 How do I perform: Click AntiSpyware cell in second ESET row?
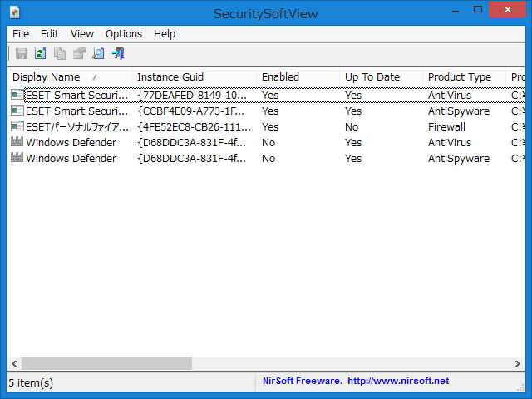pyautogui.click(x=459, y=111)
